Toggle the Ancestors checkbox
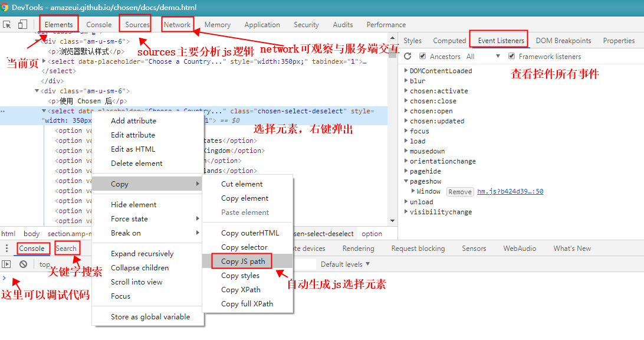644x340 pixels. point(422,56)
